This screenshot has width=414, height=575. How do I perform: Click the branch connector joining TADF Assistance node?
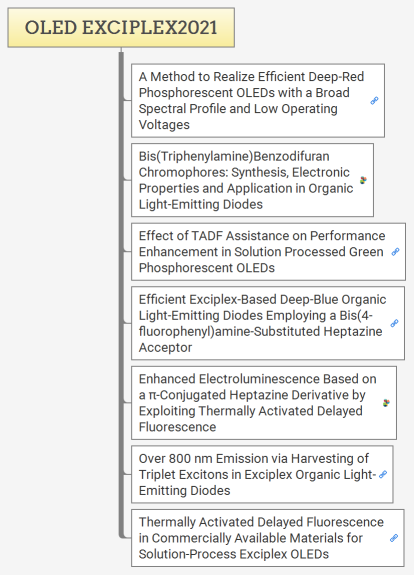point(127,250)
